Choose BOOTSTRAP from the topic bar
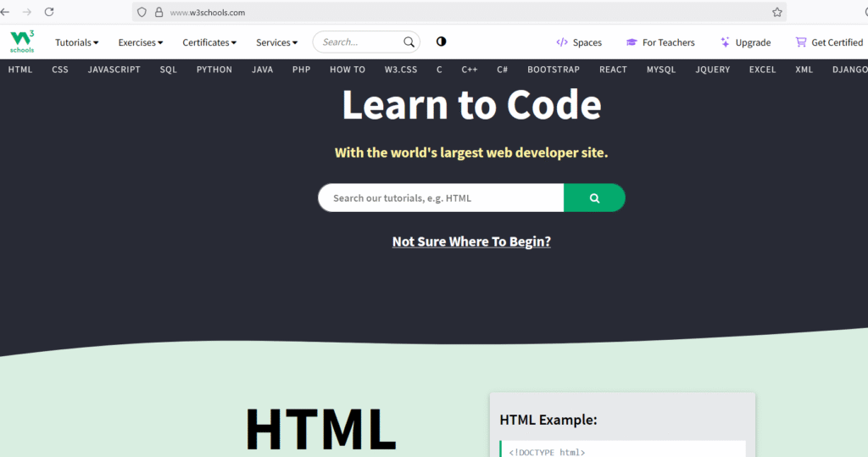 pos(554,70)
